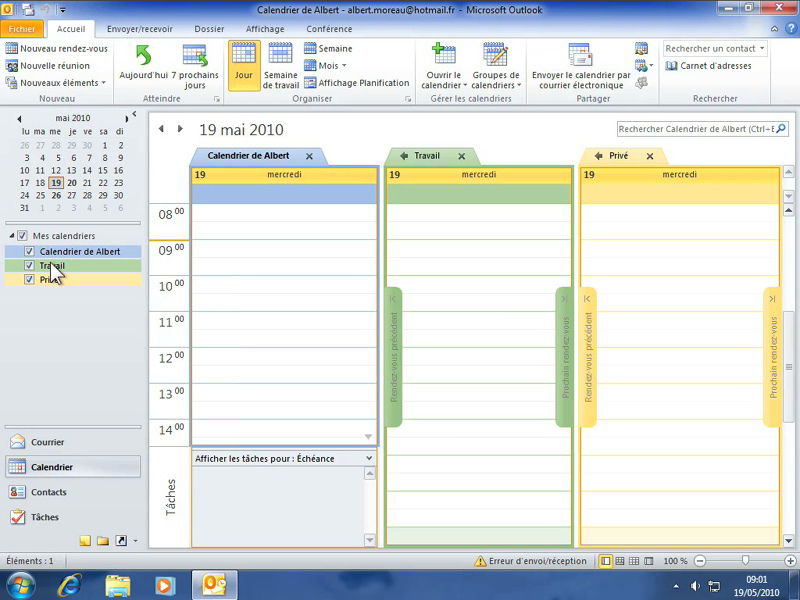800x600 pixels.
Task: Switch to Dossier tab
Action: pos(209,29)
